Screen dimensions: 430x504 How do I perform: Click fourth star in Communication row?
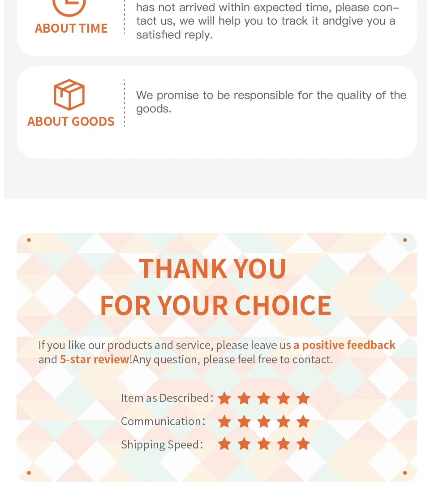click(284, 421)
